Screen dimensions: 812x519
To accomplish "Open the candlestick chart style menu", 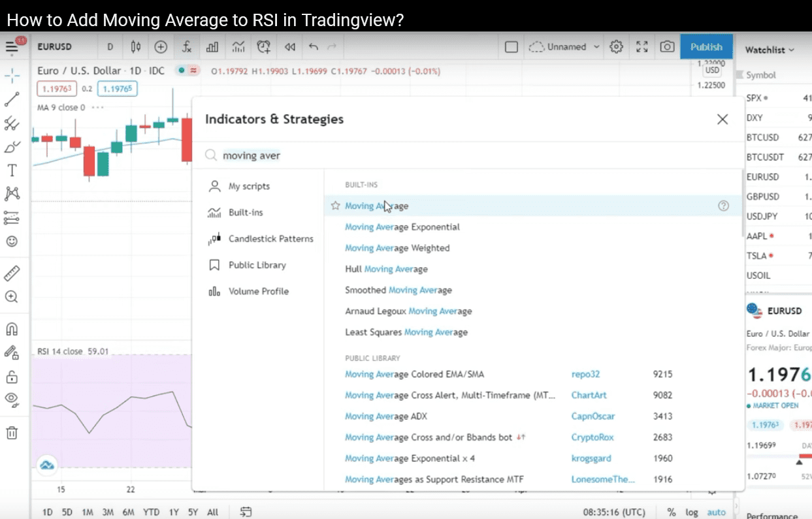I will [135, 47].
